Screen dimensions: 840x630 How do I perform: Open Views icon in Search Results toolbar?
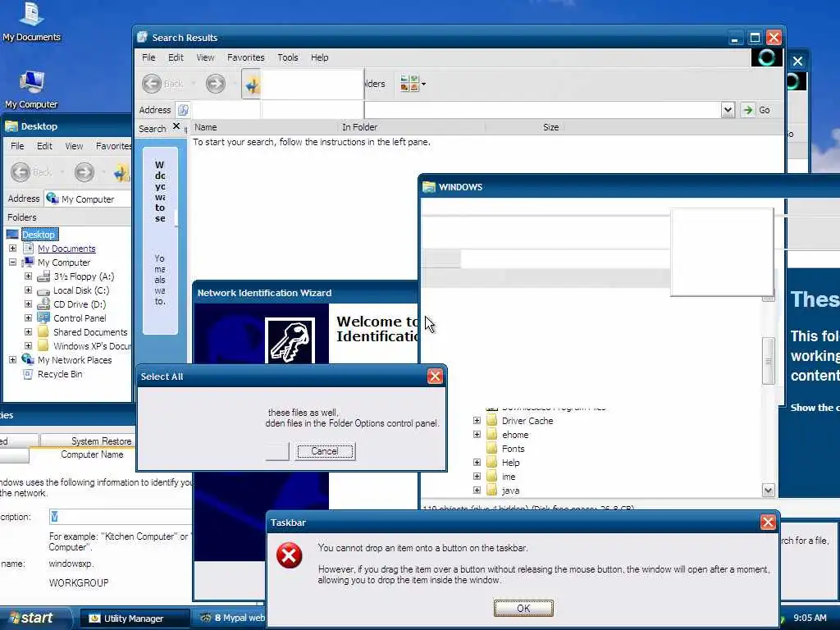point(409,84)
